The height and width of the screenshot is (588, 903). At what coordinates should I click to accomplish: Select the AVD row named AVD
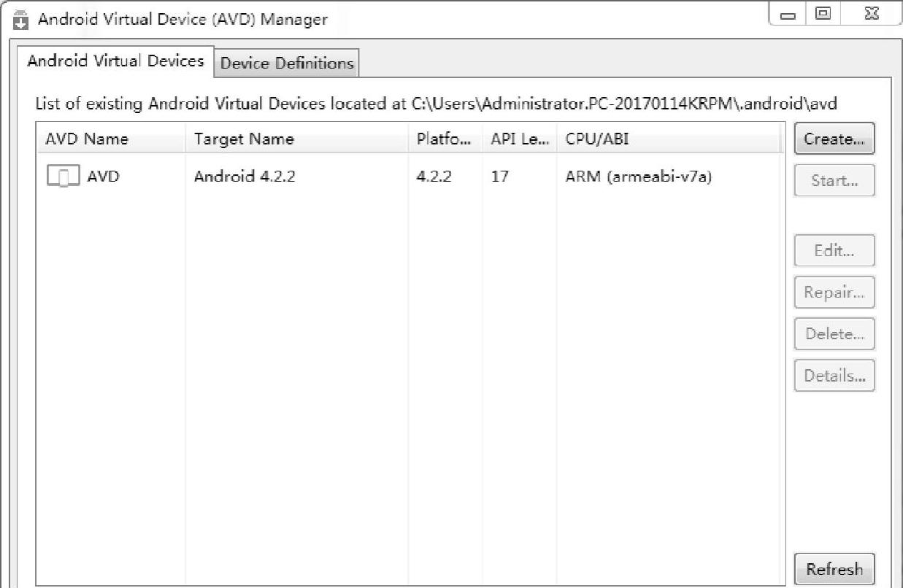click(412, 177)
